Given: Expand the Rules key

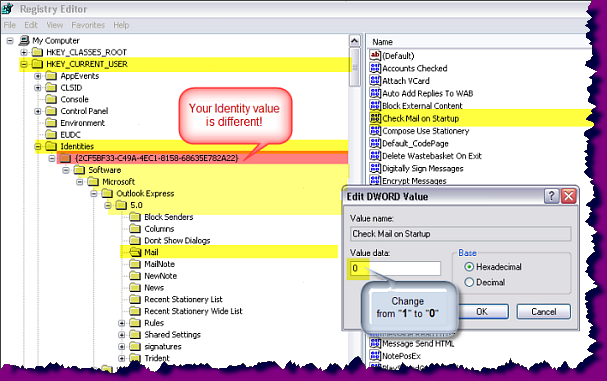Looking at the screenshot, I should pos(122,323).
